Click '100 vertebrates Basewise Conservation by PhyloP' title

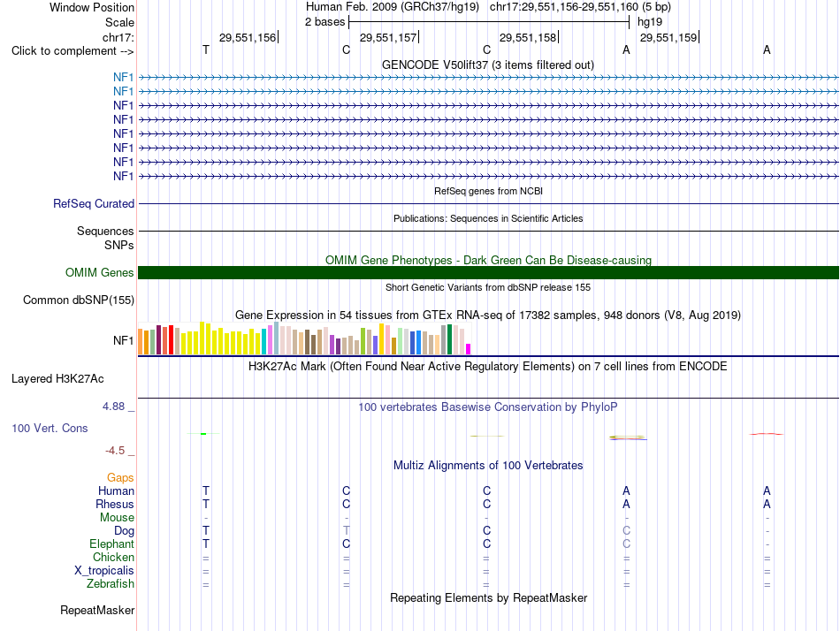pyautogui.click(x=488, y=407)
